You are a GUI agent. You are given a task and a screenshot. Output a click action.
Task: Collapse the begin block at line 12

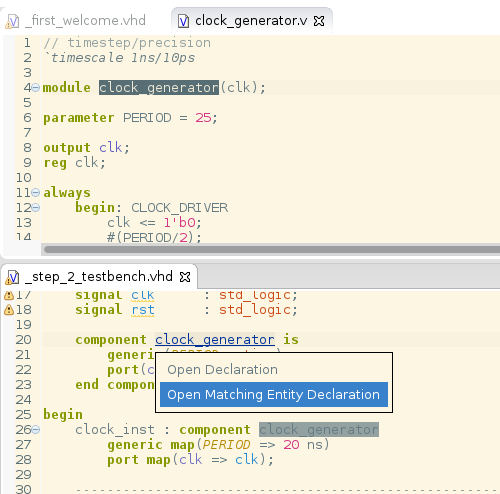pos(36,207)
